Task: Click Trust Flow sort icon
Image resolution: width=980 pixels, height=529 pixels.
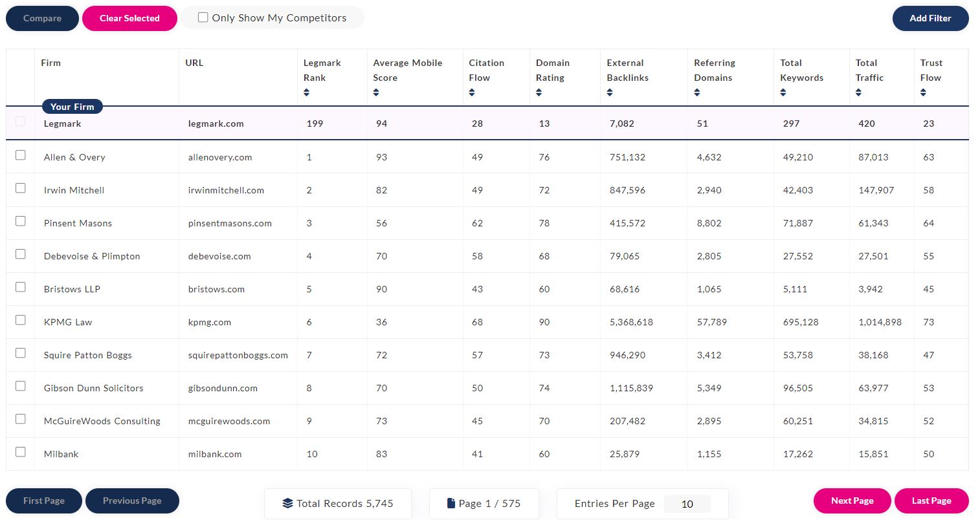Action: (923, 92)
